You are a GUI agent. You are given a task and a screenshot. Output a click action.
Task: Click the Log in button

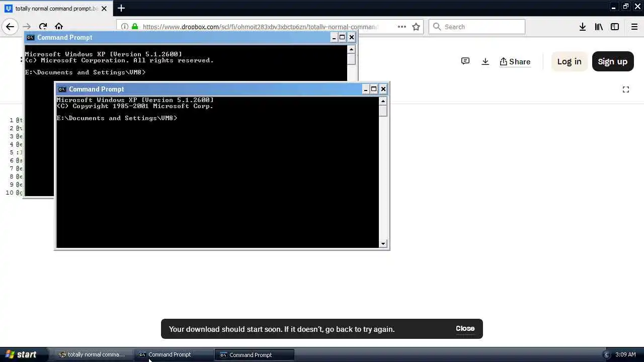click(x=569, y=61)
